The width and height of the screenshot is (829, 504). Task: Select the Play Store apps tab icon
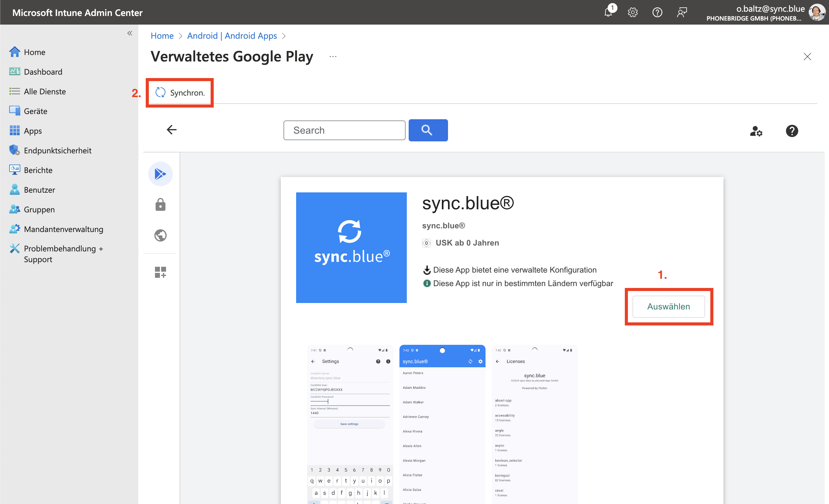(x=161, y=174)
